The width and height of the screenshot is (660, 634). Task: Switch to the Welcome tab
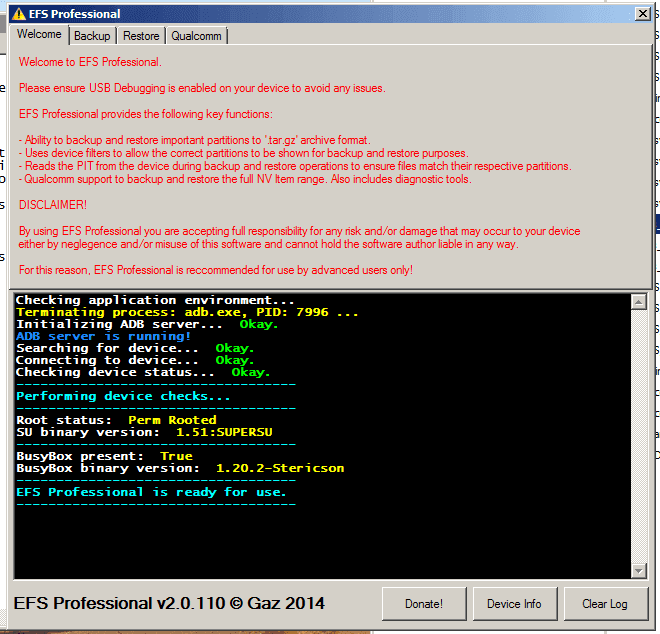click(39, 34)
